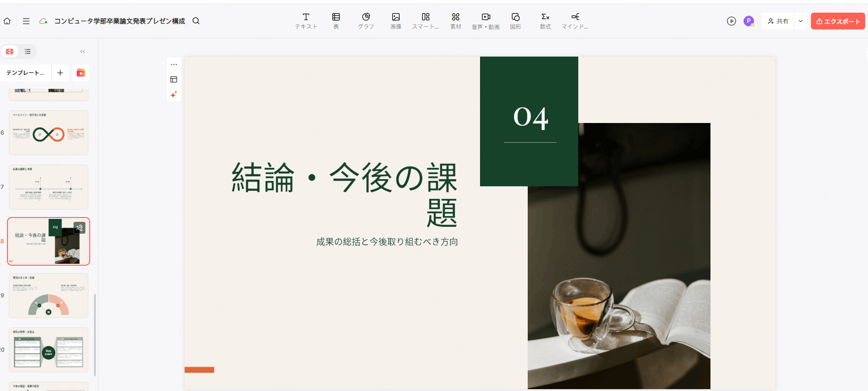
Task: Switch to outline list view
Action: click(28, 51)
